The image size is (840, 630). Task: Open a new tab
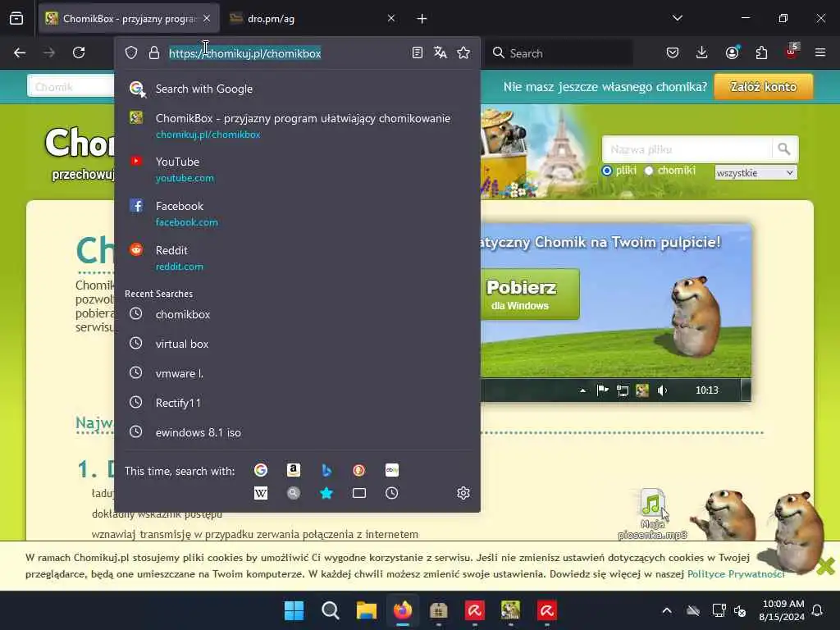coord(422,19)
